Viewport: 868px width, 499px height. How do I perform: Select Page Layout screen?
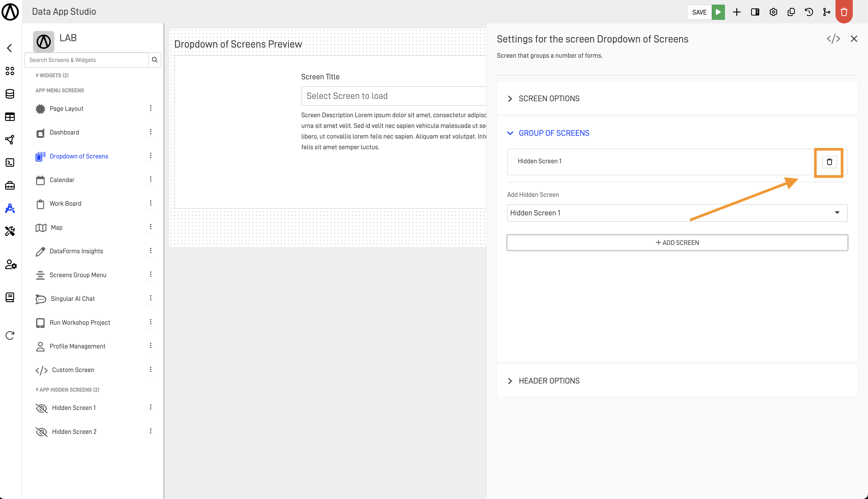click(x=66, y=109)
